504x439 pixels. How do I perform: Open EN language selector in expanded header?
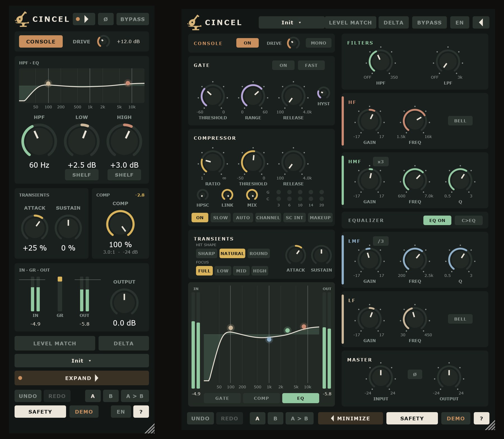pyautogui.click(x=459, y=22)
